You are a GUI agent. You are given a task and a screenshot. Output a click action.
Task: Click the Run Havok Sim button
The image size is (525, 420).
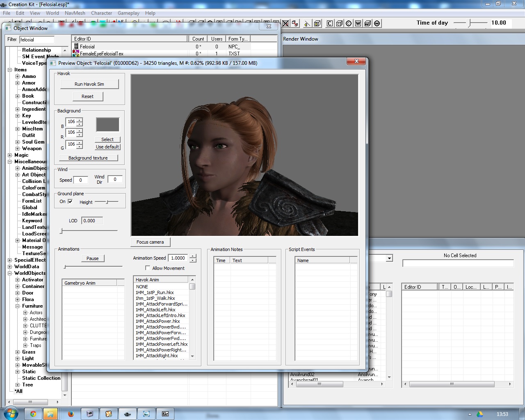89,84
